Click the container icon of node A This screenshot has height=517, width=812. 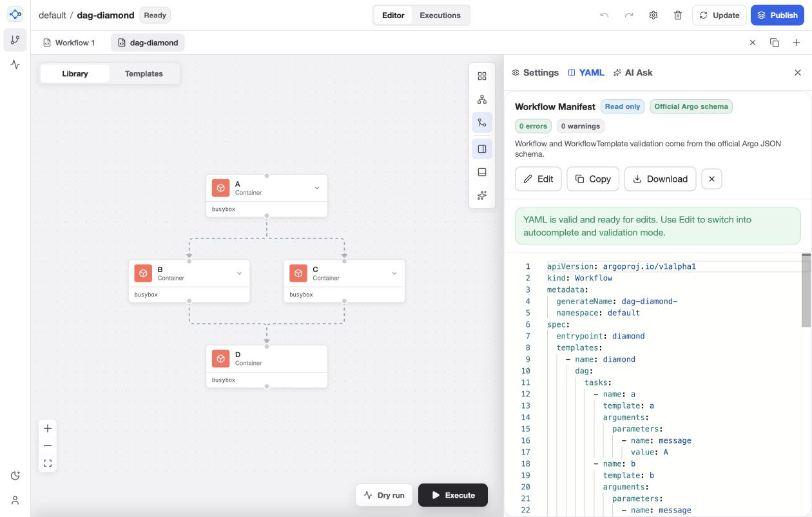point(220,188)
